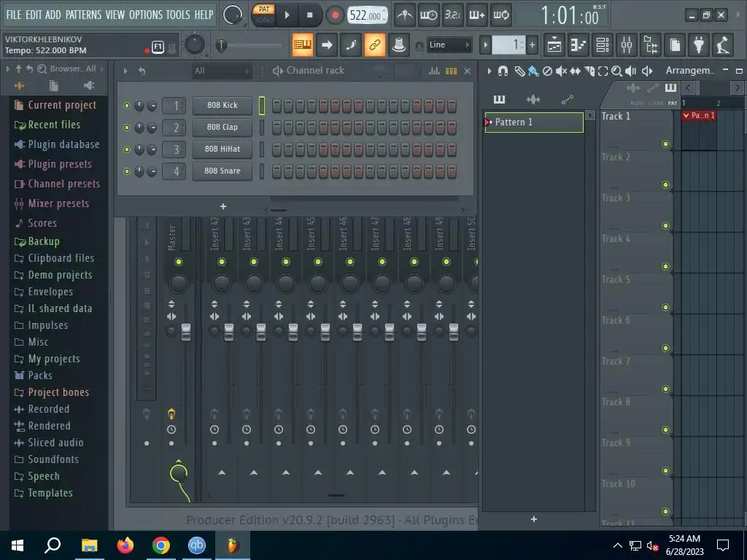Open the pattern selector arrow in toolbar

pyautogui.click(x=485, y=45)
